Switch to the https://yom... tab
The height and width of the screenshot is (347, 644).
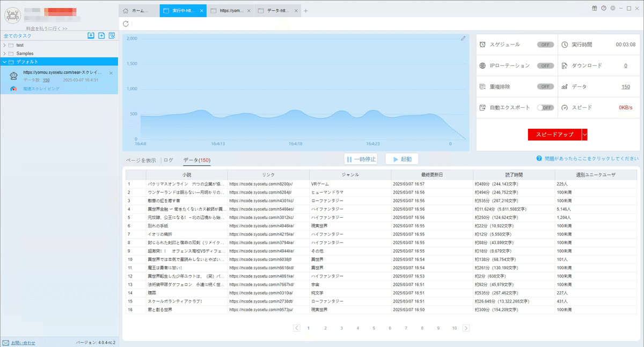click(230, 11)
